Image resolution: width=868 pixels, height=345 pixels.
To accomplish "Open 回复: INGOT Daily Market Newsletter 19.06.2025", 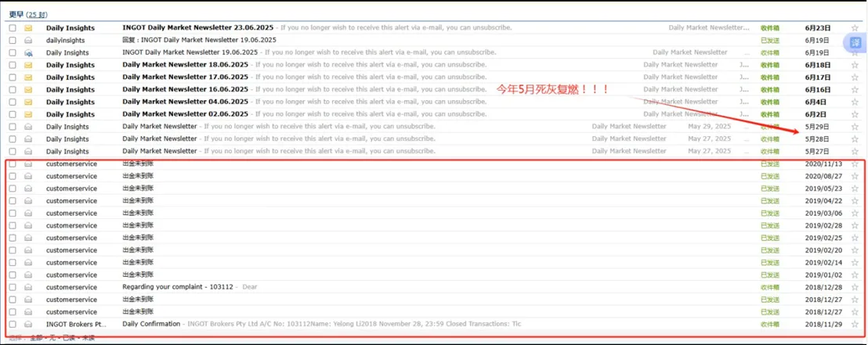I will (x=199, y=41).
